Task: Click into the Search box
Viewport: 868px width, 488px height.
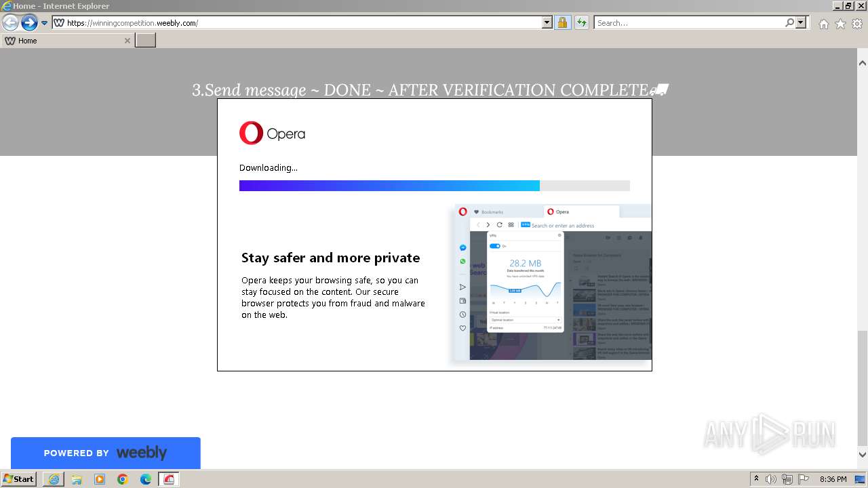Action: 689,23
